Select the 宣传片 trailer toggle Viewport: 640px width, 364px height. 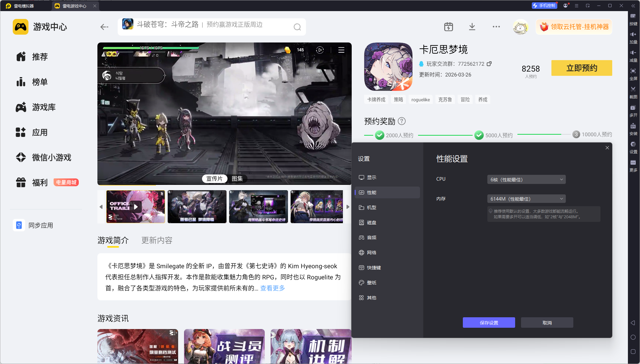(x=214, y=179)
